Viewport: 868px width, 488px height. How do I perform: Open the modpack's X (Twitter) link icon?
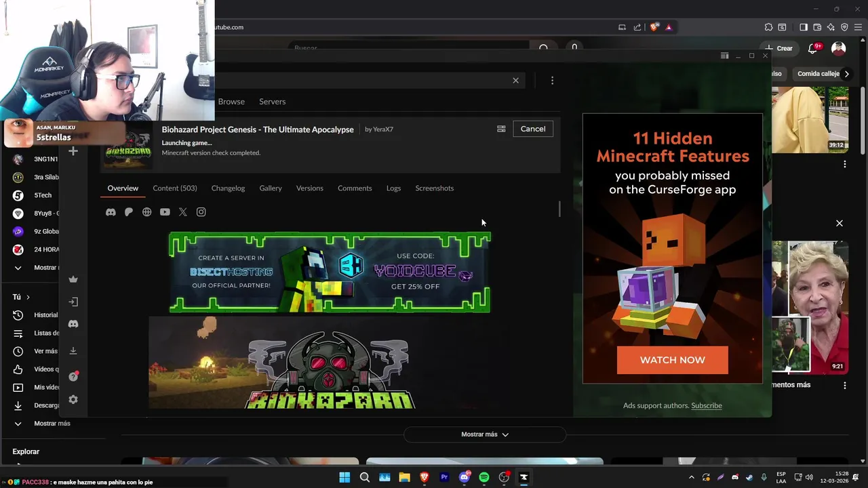coord(183,212)
